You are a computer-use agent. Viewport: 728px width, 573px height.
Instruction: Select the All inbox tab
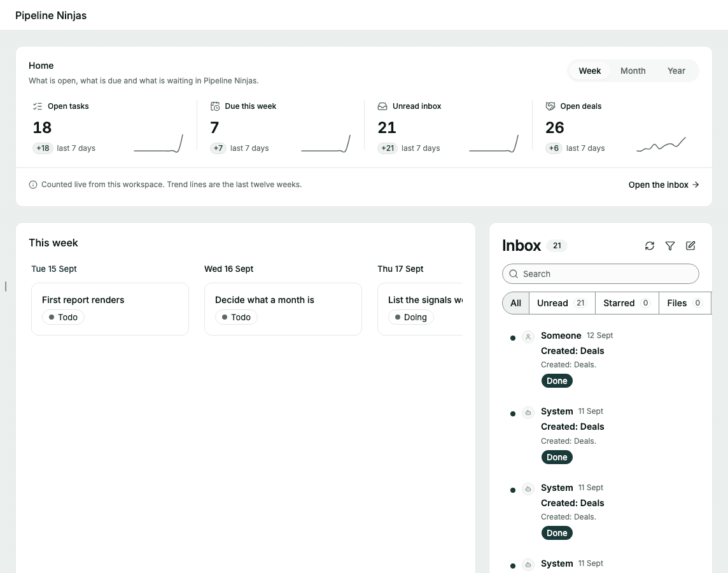[x=516, y=303]
